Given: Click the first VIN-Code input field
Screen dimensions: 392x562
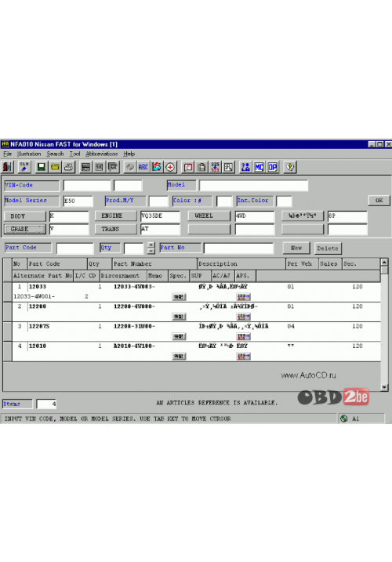Looking at the screenshot, I should 87,186.
